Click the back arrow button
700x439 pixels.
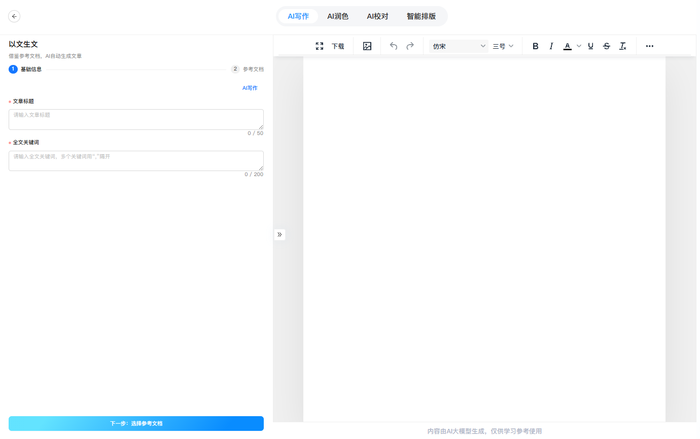pos(14,16)
